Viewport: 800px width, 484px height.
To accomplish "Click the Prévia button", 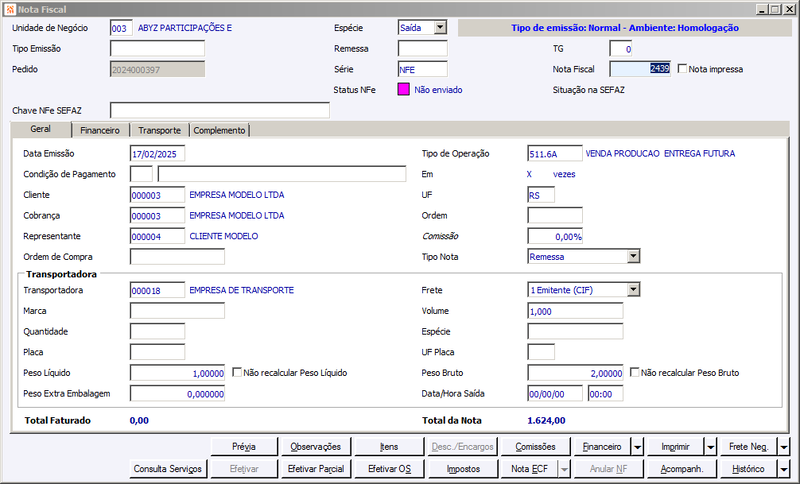I will [244, 447].
